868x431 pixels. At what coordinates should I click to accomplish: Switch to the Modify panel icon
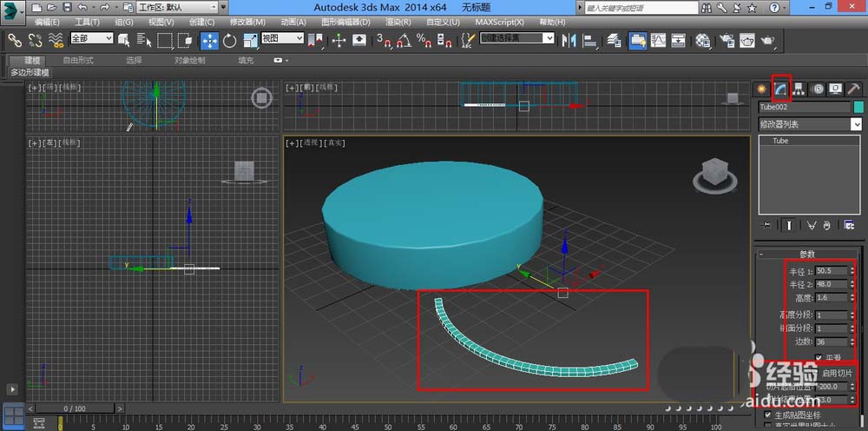coord(781,89)
